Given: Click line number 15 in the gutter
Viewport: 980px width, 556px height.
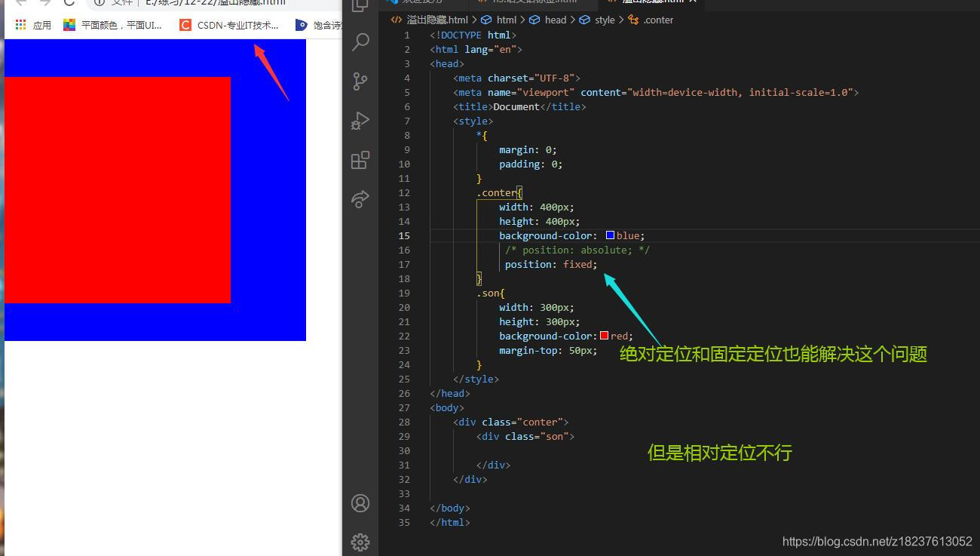Looking at the screenshot, I should click(405, 235).
